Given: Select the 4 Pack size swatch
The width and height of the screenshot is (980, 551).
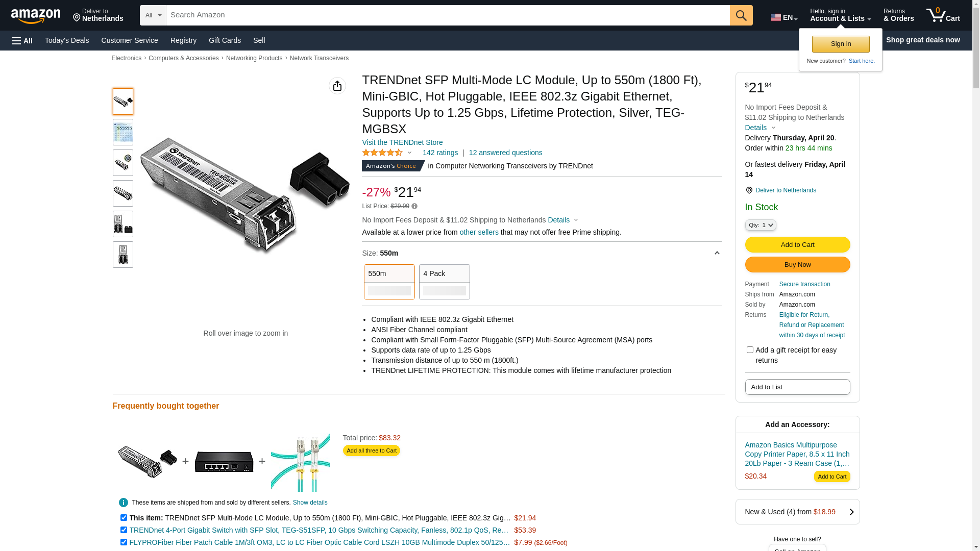Looking at the screenshot, I should (444, 282).
